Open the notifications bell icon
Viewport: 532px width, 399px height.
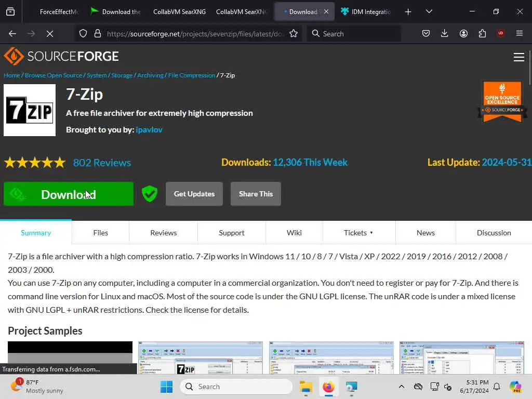497,387
